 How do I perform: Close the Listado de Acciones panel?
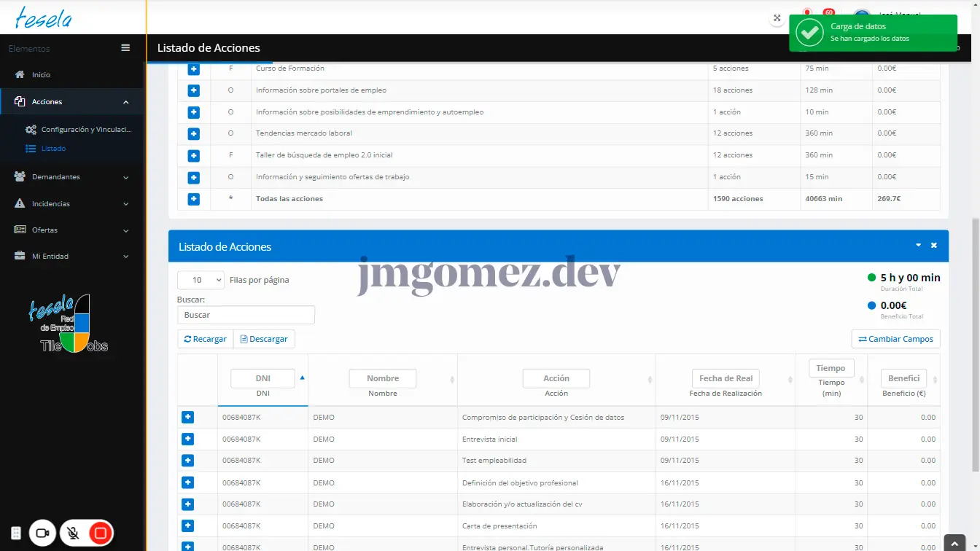point(934,246)
